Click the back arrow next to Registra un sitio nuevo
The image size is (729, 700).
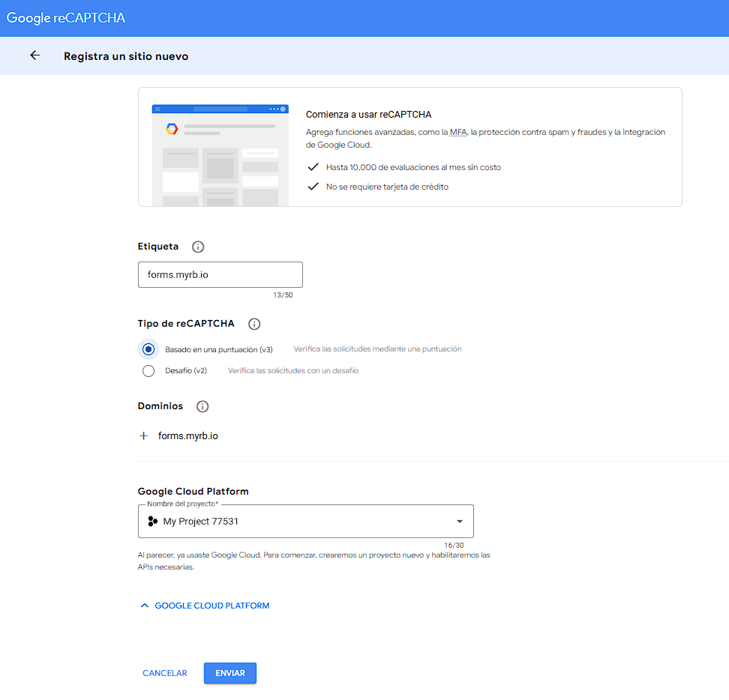click(34, 55)
